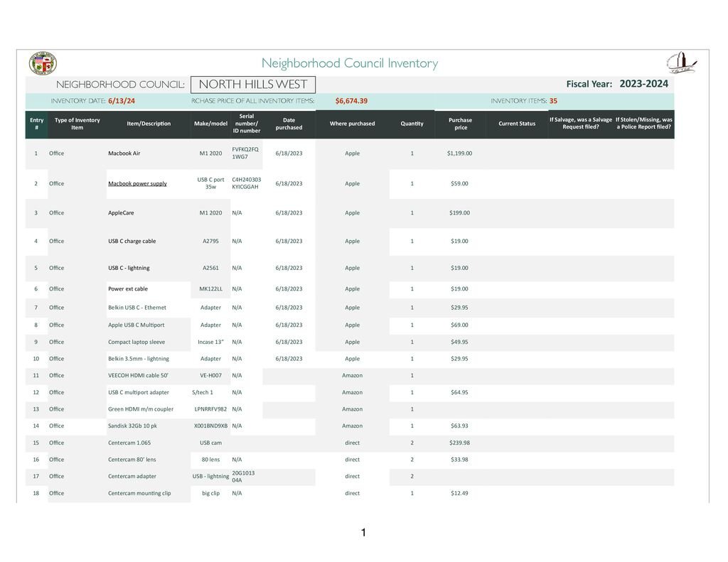Click the Salvage Request filed header
728x562 pixels.
pyautogui.click(x=581, y=123)
